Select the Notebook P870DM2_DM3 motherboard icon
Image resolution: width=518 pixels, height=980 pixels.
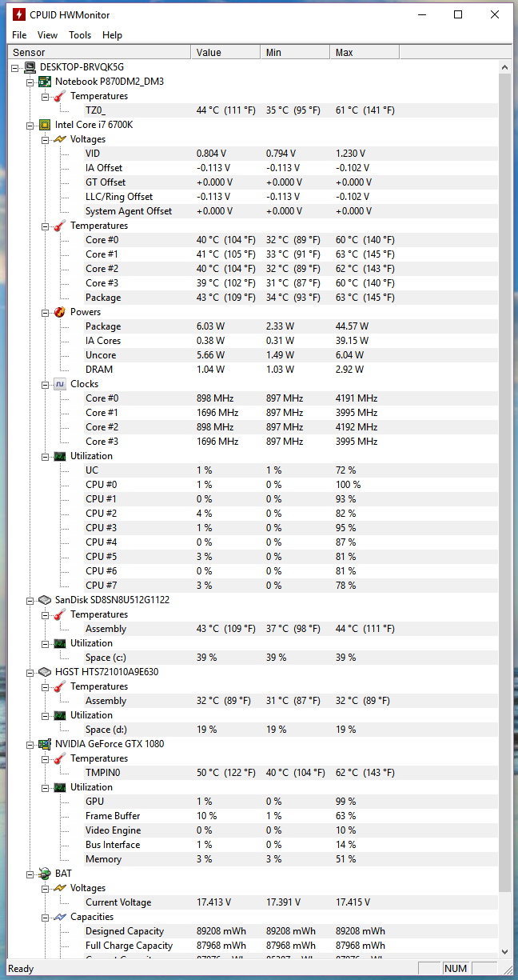click(x=46, y=82)
